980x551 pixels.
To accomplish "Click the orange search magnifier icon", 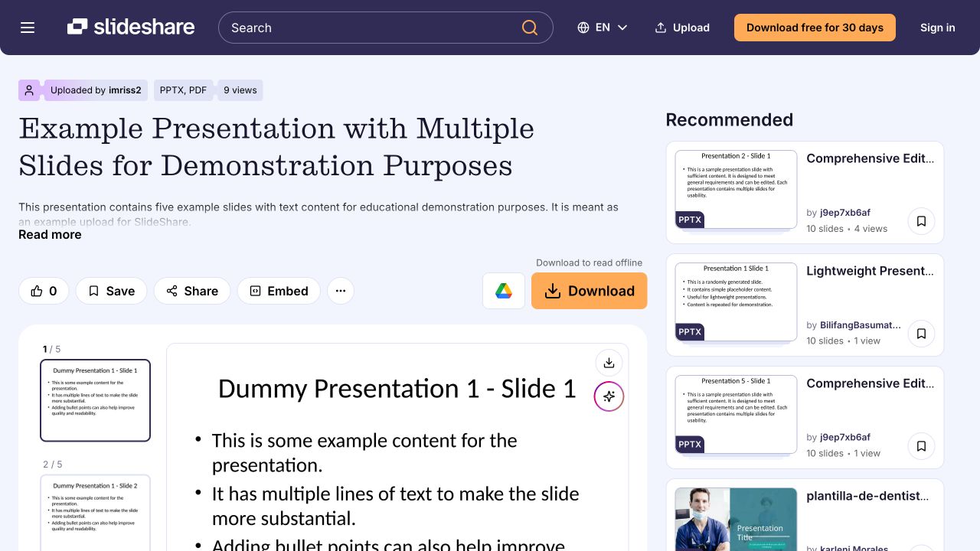I will pyautogui.click(x=530, y=28).
